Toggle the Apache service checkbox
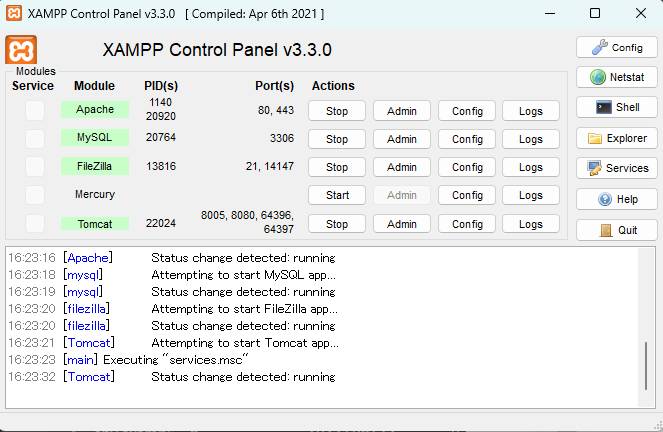This screenshot has width=663, height=432. [x=35, y=110]
